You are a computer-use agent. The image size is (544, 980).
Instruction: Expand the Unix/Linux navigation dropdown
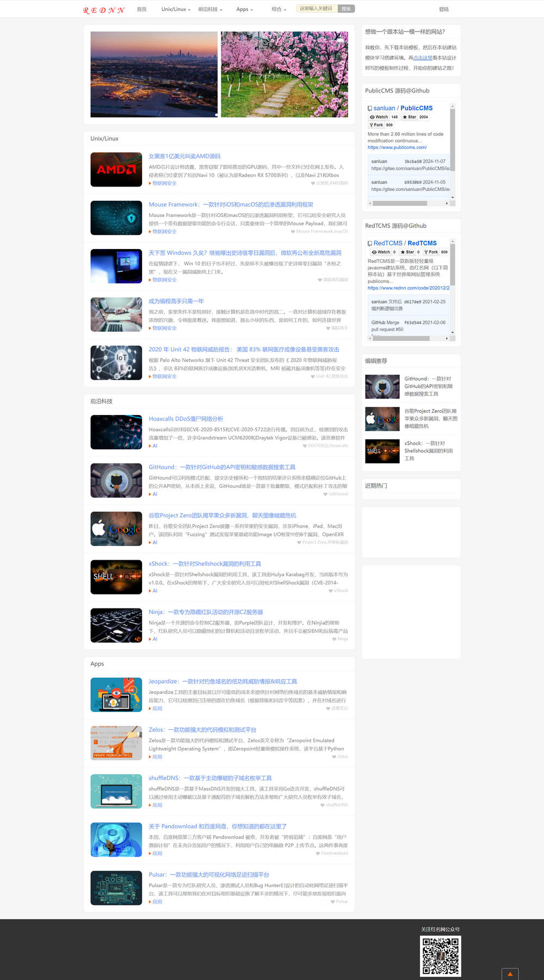176,9
